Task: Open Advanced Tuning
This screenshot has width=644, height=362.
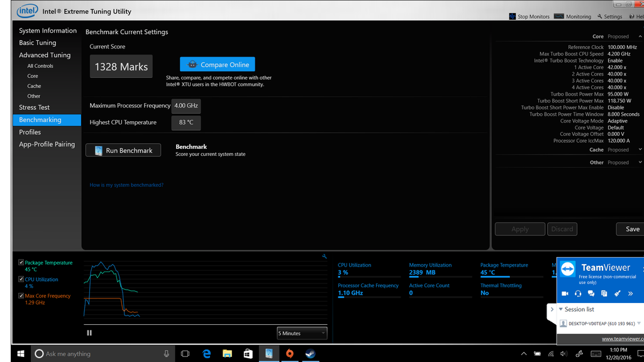Action: coord(45,55)
